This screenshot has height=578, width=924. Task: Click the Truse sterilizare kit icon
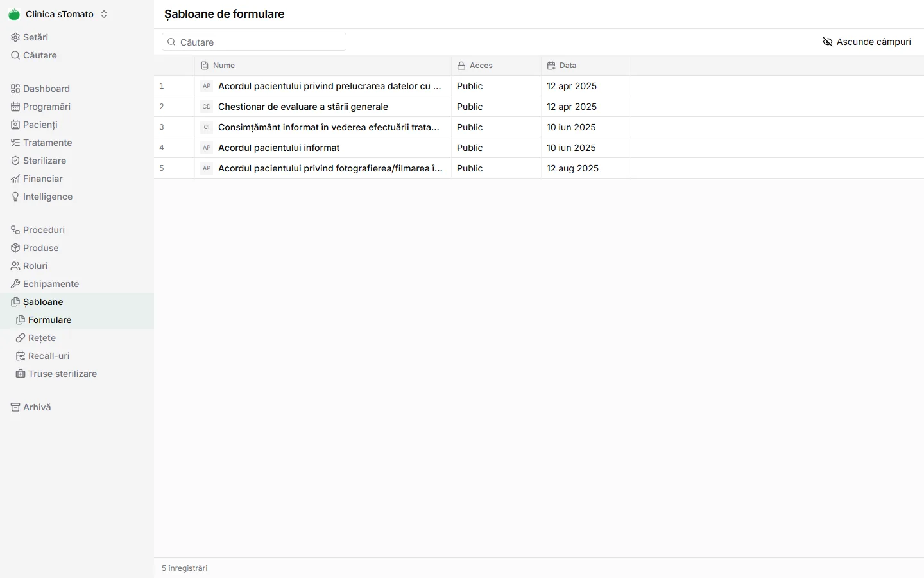(x=21, y=374)
